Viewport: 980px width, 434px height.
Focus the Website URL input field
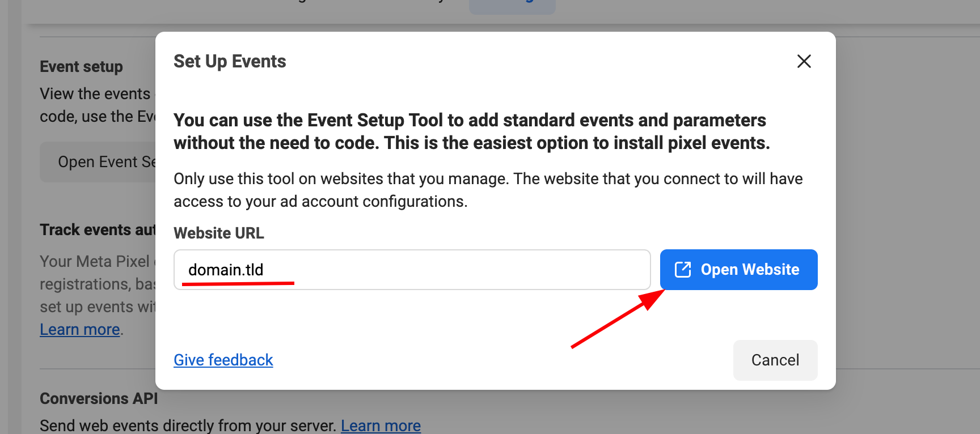click(412, 270)
